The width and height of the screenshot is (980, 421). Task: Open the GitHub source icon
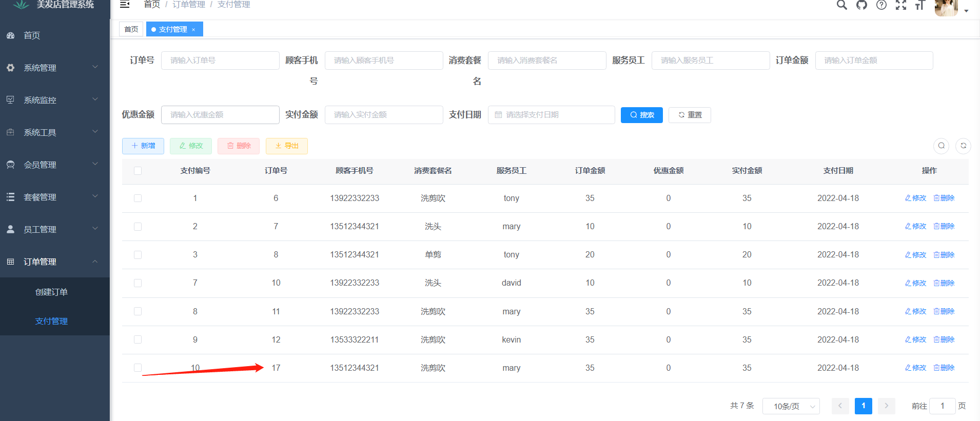861,5
